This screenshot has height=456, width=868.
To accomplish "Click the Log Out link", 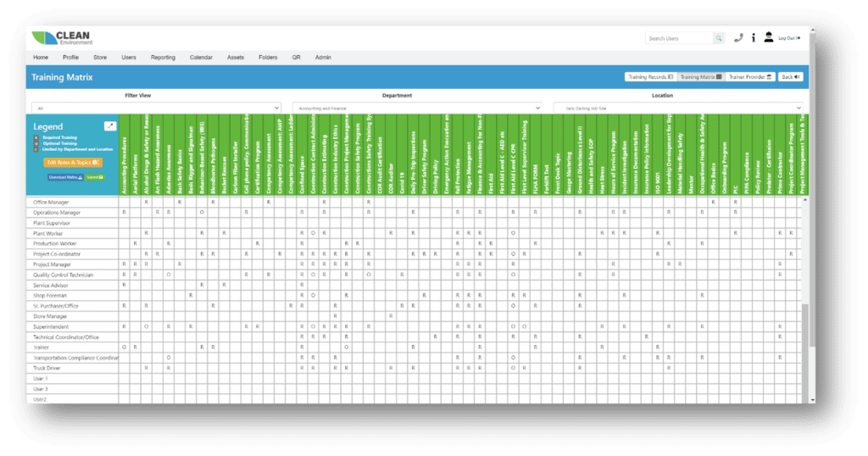I will pos(787,38).
